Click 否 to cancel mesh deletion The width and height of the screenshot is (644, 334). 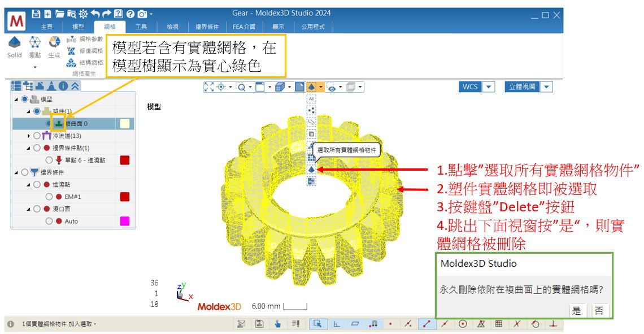(x=599, y=311)
